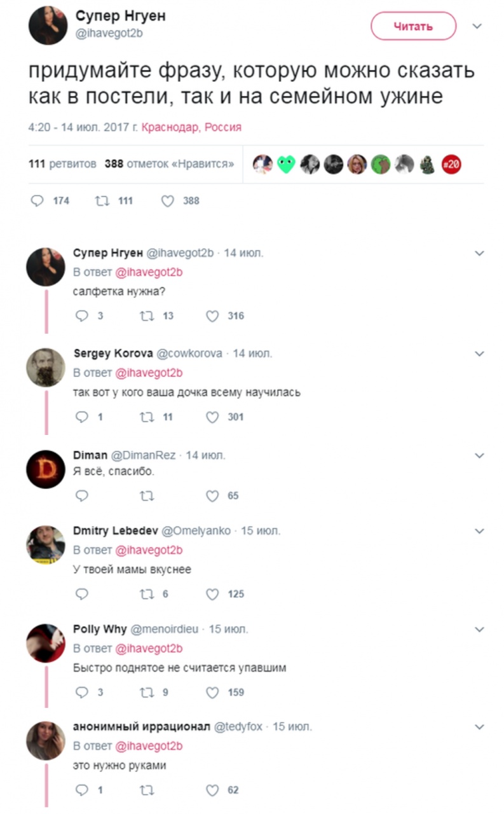Retweet the main tweet with 111 retweets
Image resolution: width=504 pixels, height=814 pixels.
point(101,201)
